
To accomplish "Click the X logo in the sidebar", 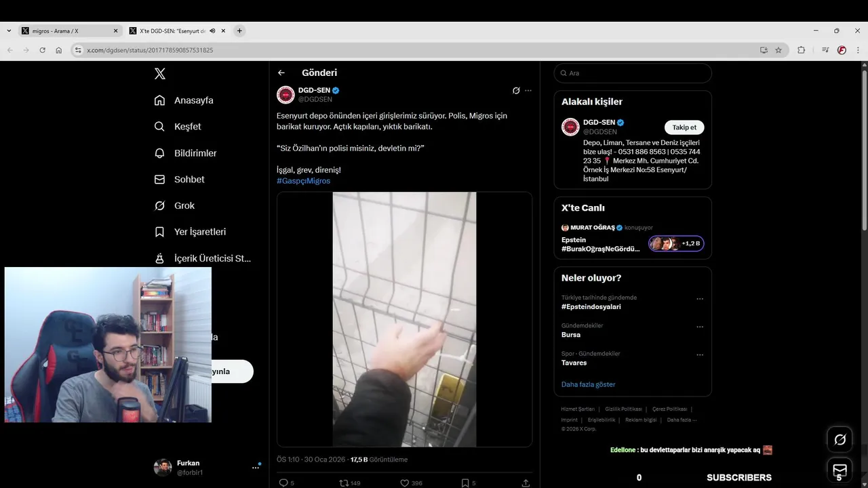I will coord(160,74).
